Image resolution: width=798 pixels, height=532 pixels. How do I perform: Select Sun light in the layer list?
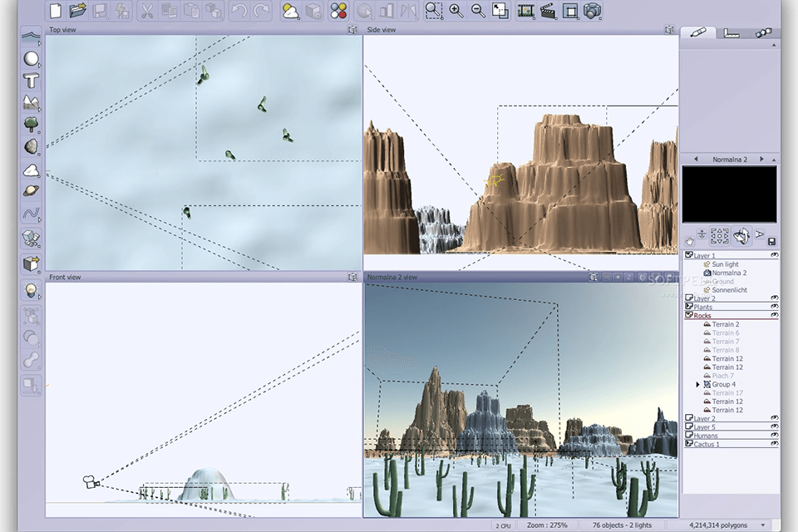pos(725,264)
